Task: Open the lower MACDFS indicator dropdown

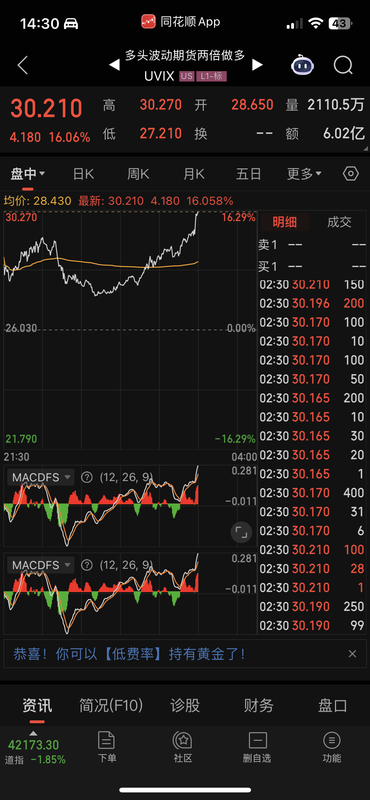Action: click(x=40, y=565)
